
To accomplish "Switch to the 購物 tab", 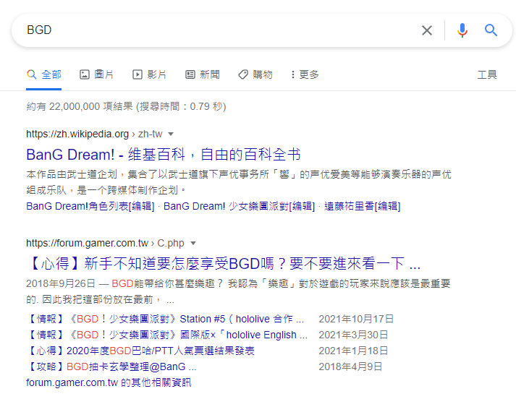I will [x=255, y=74].
